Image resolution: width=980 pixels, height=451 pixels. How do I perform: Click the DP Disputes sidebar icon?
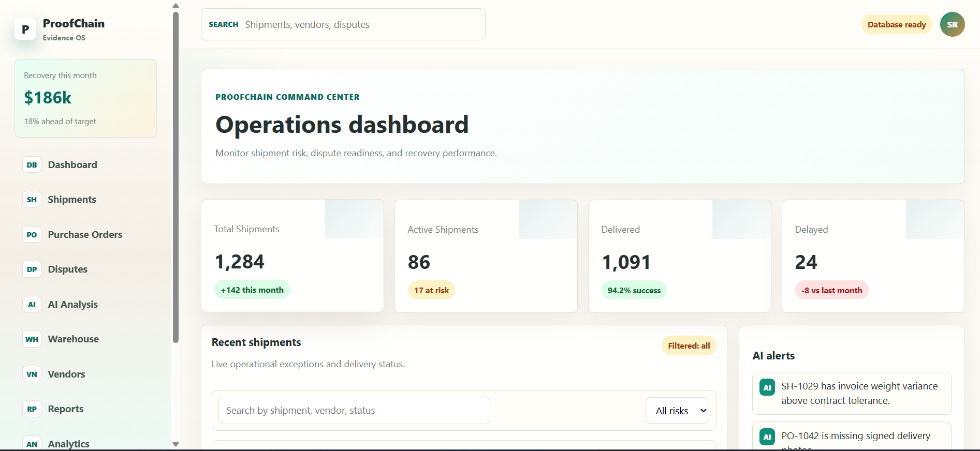click(x=32, y=269)
